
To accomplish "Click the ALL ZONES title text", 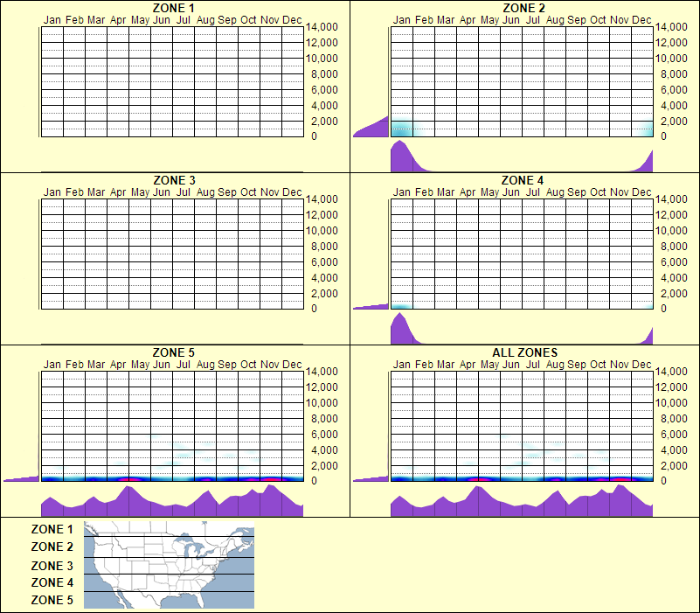I will 524,353.
